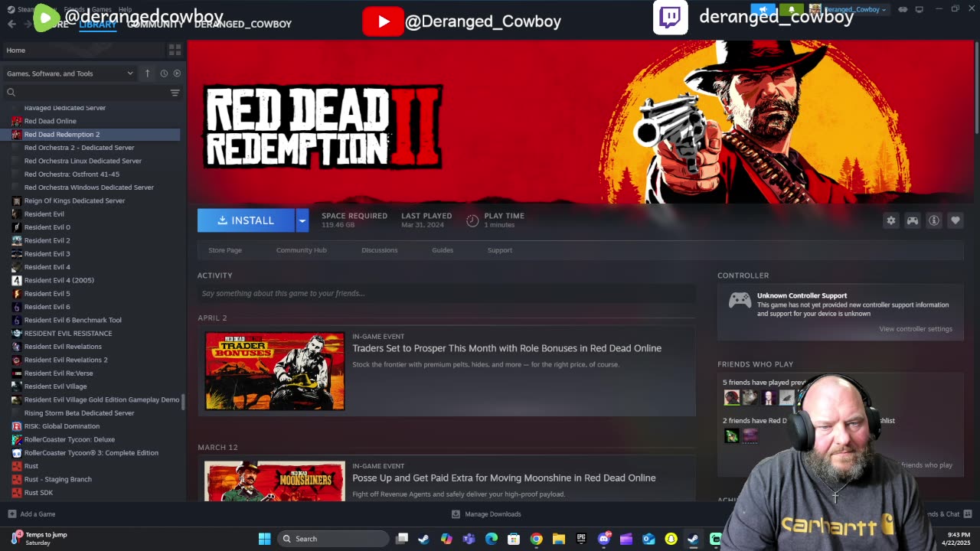Open Microsoft Edge from taskbar

point(492,539)
